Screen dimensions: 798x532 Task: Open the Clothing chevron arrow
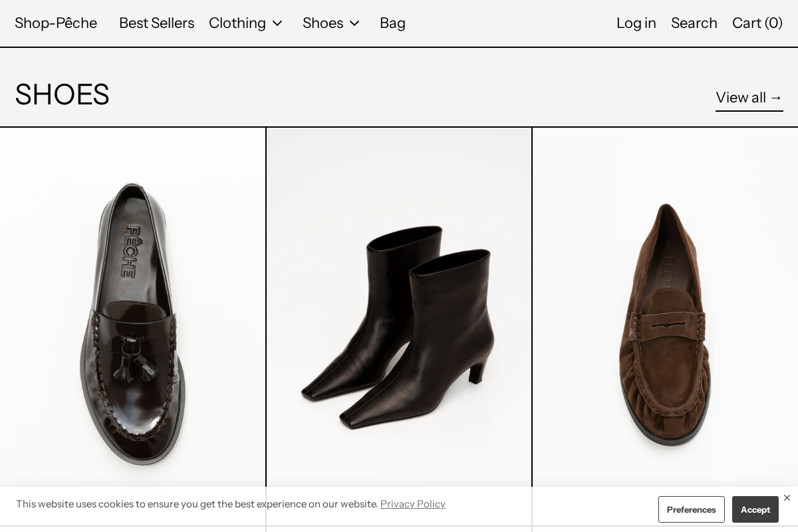point(277,23)
